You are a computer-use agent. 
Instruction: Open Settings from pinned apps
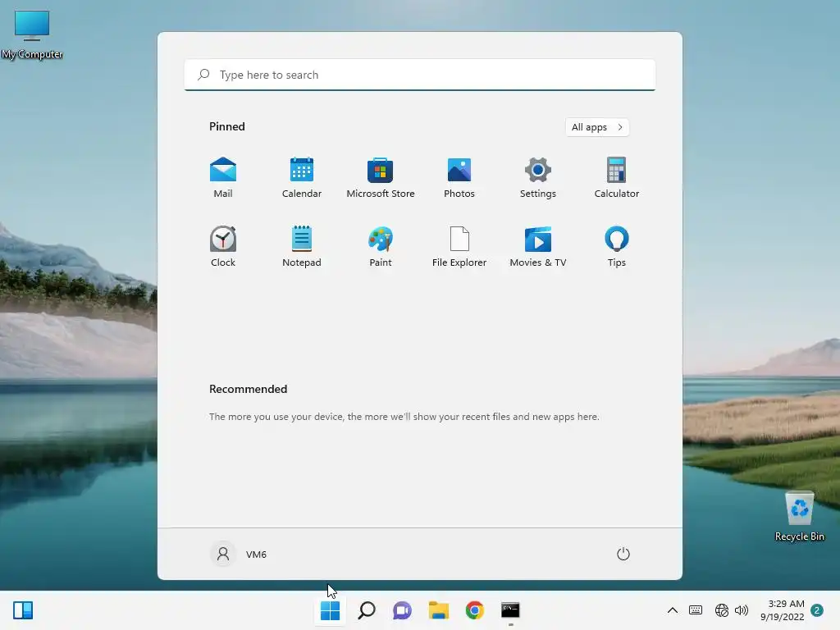[x=538, y=178]
